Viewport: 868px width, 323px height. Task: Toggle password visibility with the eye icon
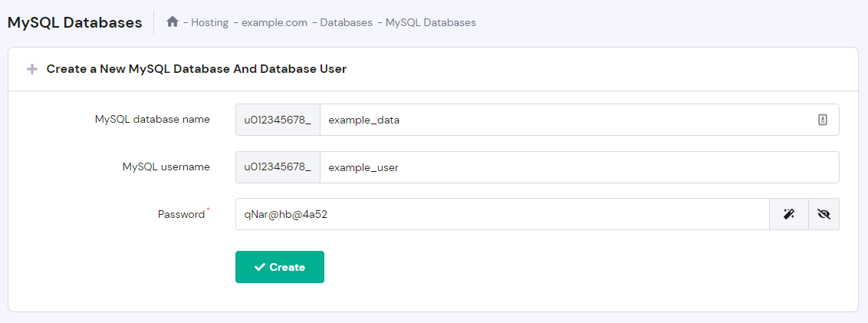click(x=824, y=215)
